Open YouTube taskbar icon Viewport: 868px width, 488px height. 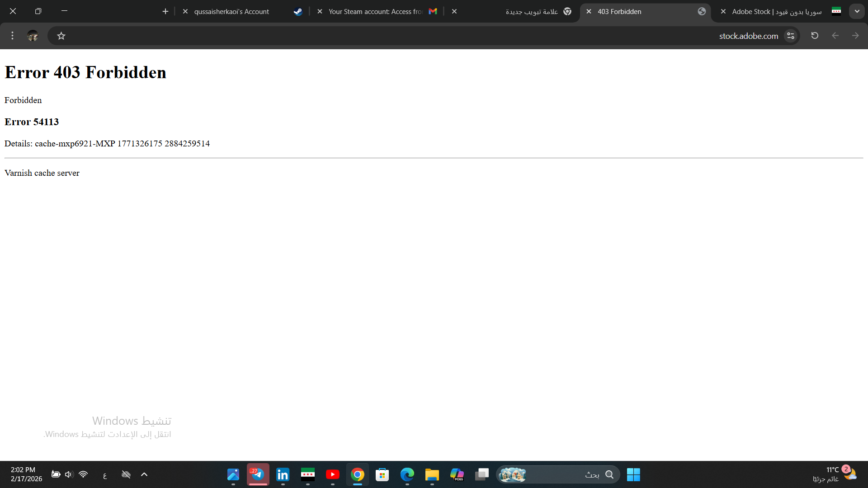332,474
